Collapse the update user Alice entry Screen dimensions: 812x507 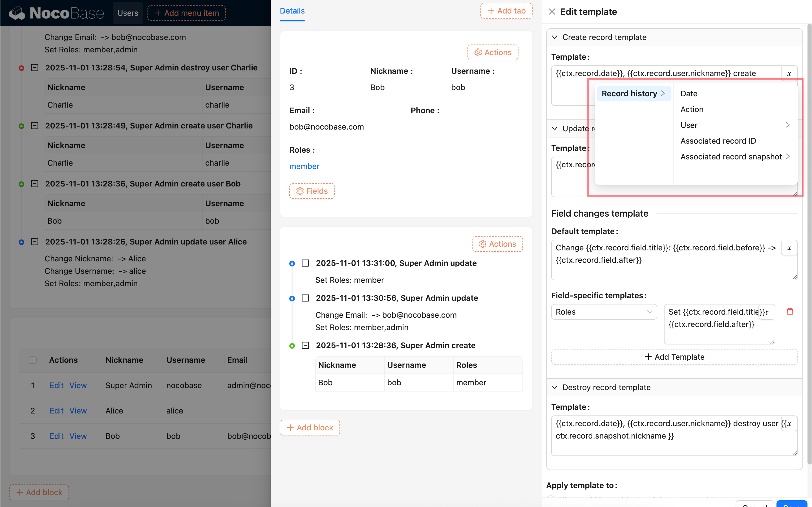click(35, 242)
